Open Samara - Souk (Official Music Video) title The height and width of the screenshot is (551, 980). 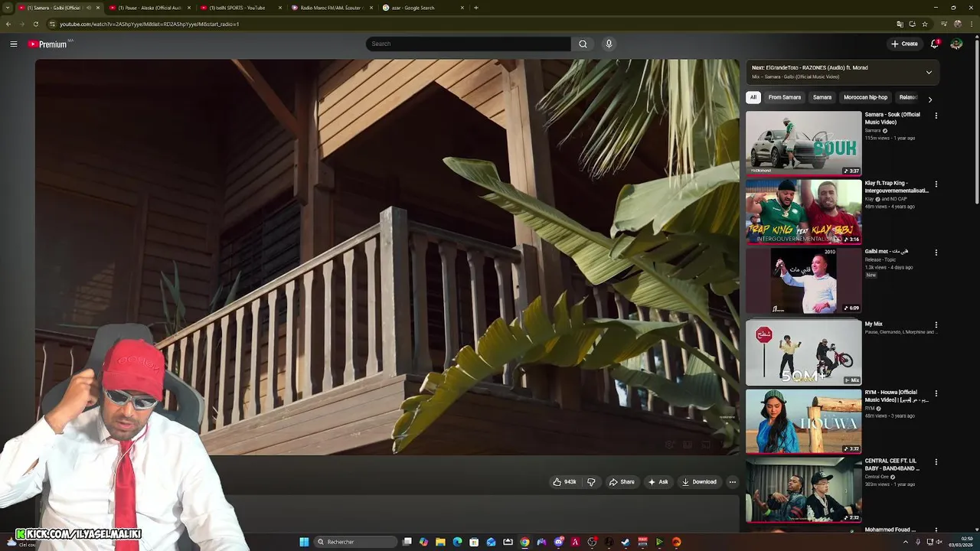[x=893, y=118]
